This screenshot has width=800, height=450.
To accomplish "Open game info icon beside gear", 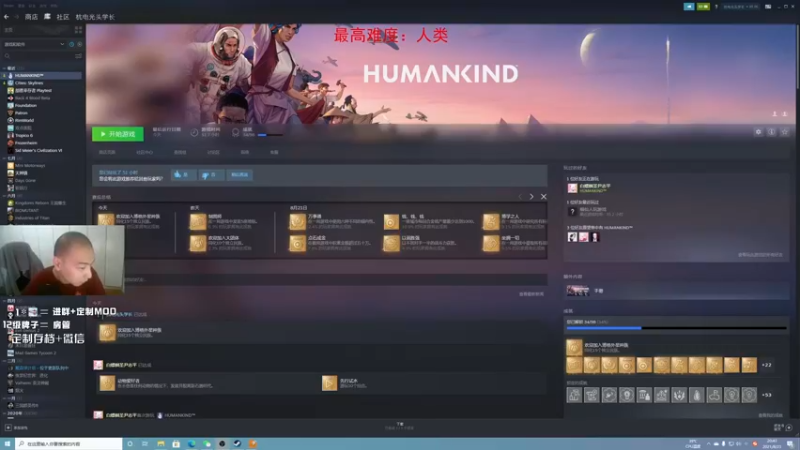I will 772,132.
